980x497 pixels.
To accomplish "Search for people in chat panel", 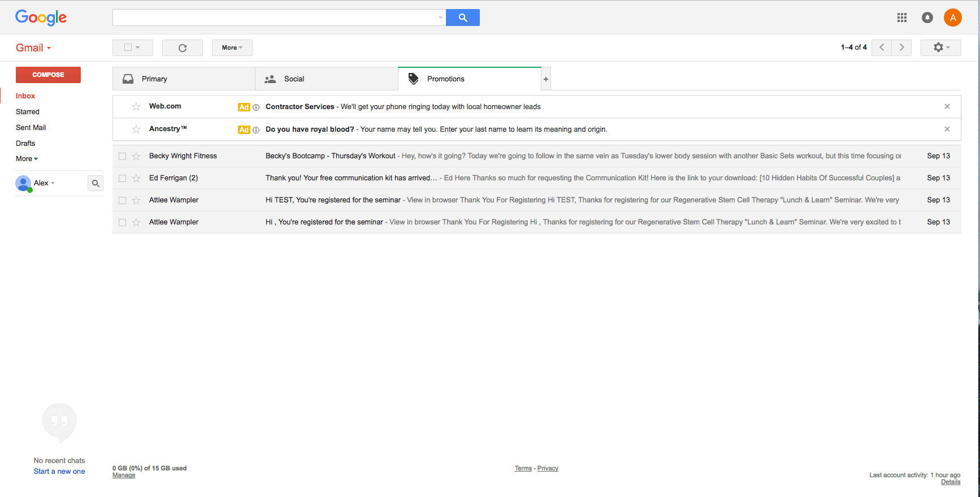I will click(x=96, y=183).
